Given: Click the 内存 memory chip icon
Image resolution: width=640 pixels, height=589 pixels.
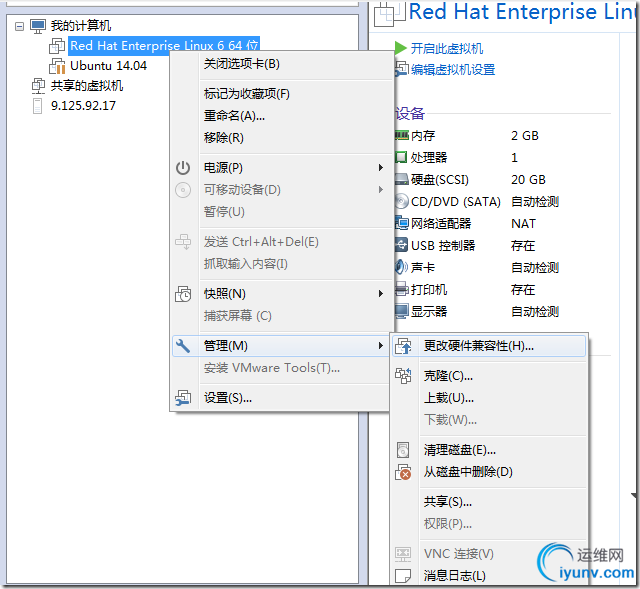Looking at the screenshot, I should [x=402, y=135].
